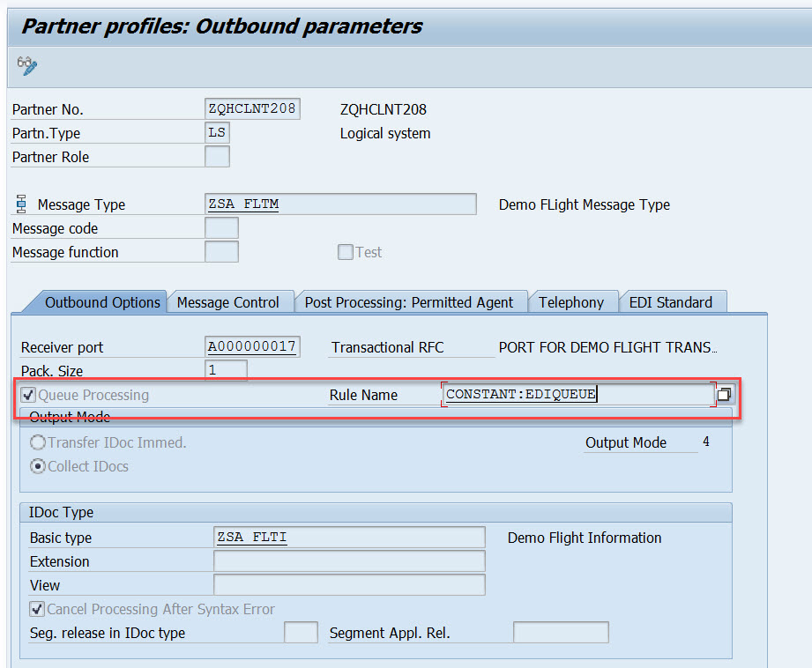This screenshot has height=668, width=812.
Task: Select the Receiver port field showing A000000017
Action: [252, 346]
